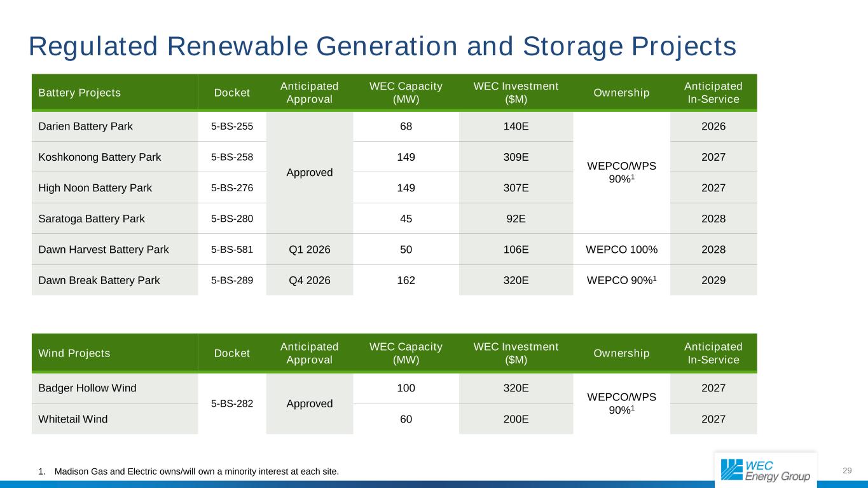Click the Wind Projects column header
Viewport: 868px width, 488px height.
pyautogui.click(x=74, y=353)
